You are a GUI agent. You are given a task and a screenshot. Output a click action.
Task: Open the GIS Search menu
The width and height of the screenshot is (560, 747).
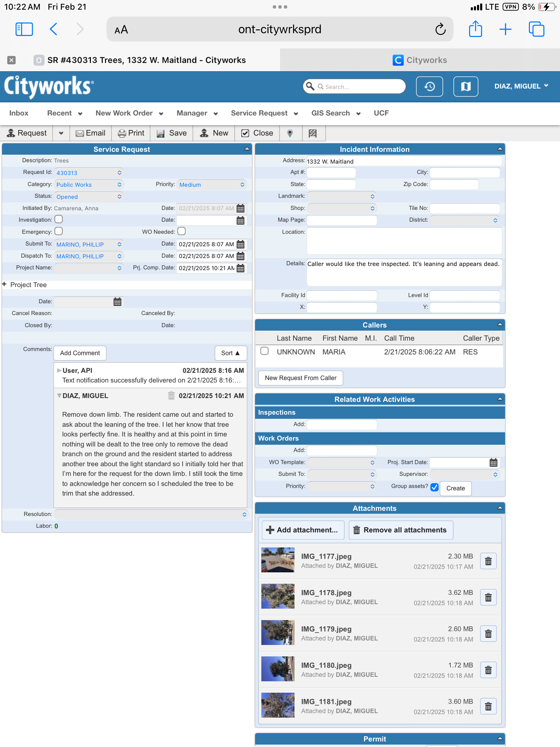pos(336,113)
